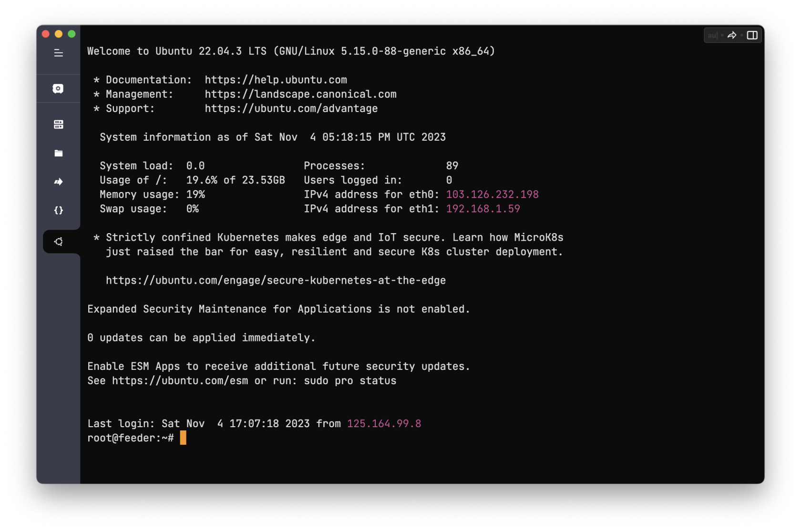Click the 'System information as of' timestamp line

click(x=273, y=137)
